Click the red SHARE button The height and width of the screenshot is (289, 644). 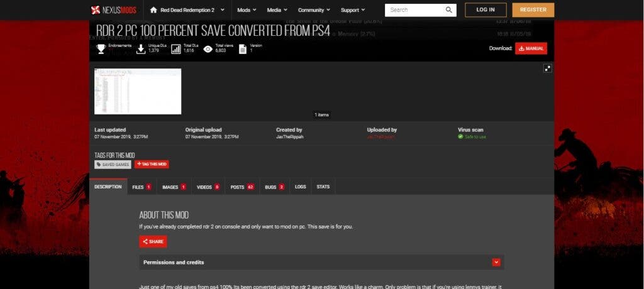(153, 242)
